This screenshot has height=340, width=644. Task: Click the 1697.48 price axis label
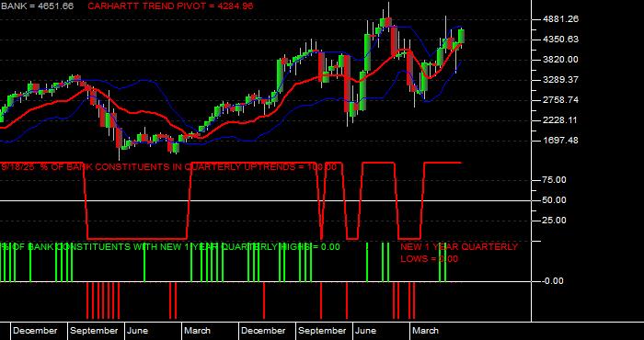560,141
